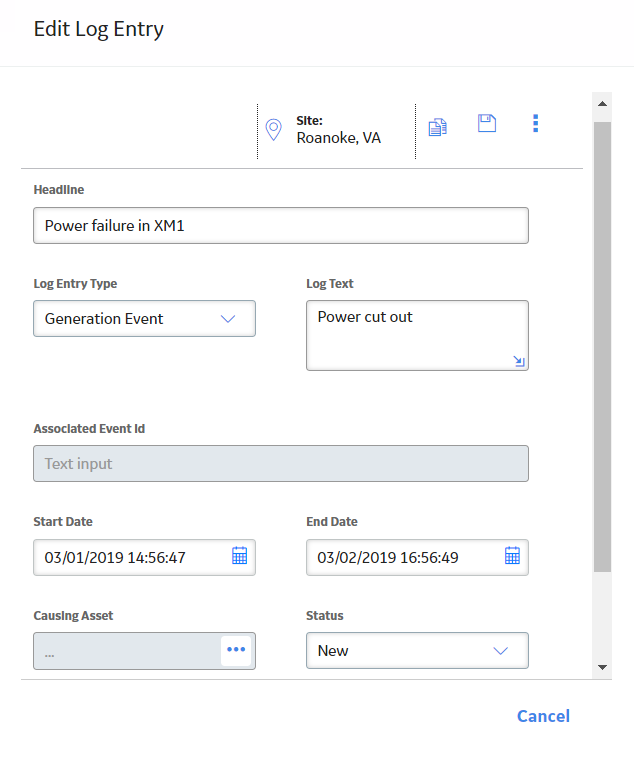Open the Start Date calendar picker
The image size is (634, 759).
click(240, 556)
